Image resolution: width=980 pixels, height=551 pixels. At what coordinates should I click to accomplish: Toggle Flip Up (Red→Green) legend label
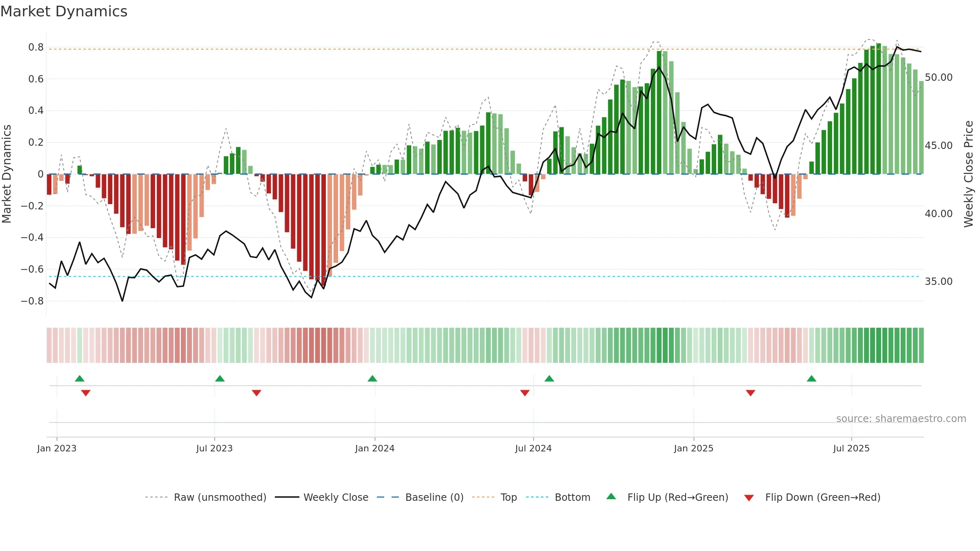[678, 497]
